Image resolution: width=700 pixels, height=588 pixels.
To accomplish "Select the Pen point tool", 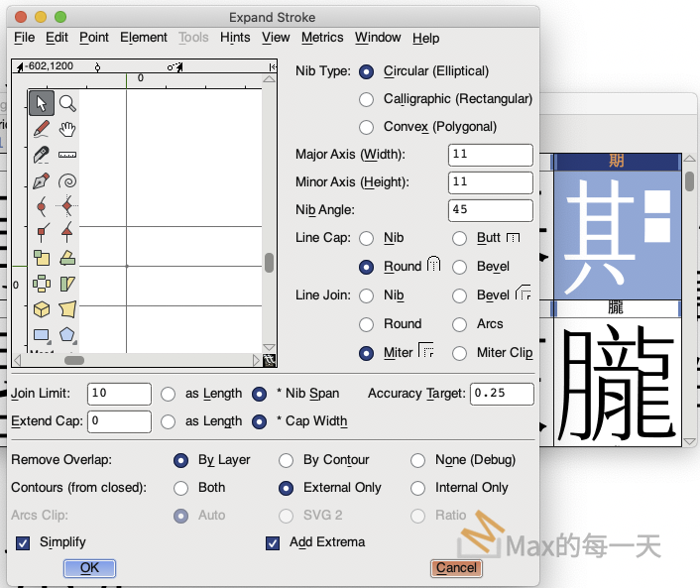I will pos(42,181).
